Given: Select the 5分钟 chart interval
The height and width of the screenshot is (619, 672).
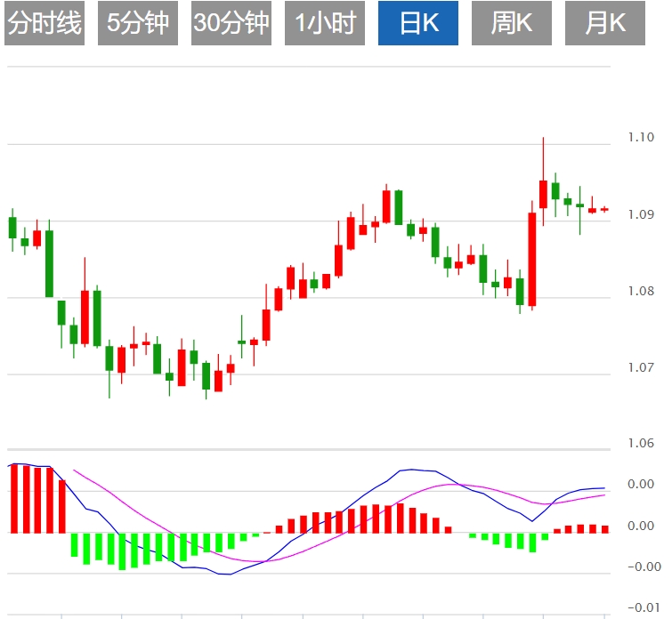Looking at the screenshot, I should coord(137,23).
